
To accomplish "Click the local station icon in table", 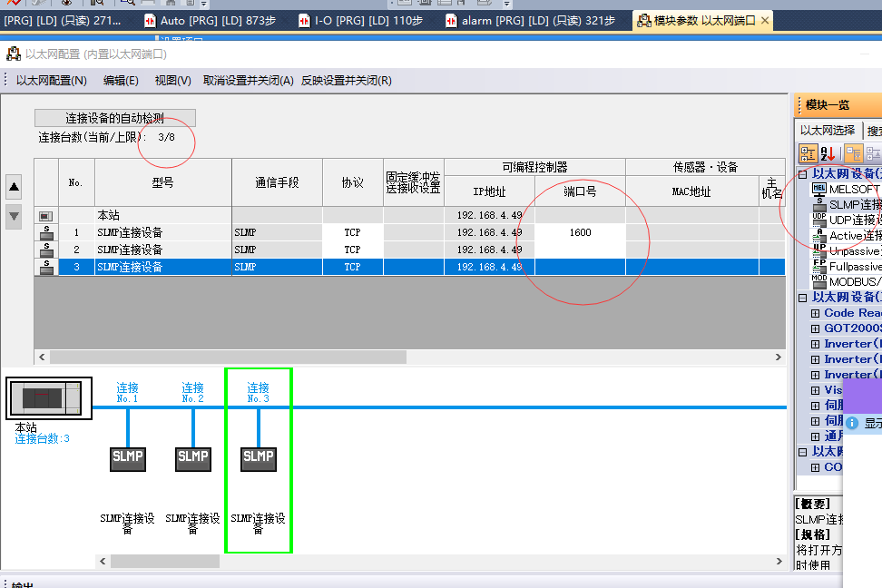I will [45, 216].
